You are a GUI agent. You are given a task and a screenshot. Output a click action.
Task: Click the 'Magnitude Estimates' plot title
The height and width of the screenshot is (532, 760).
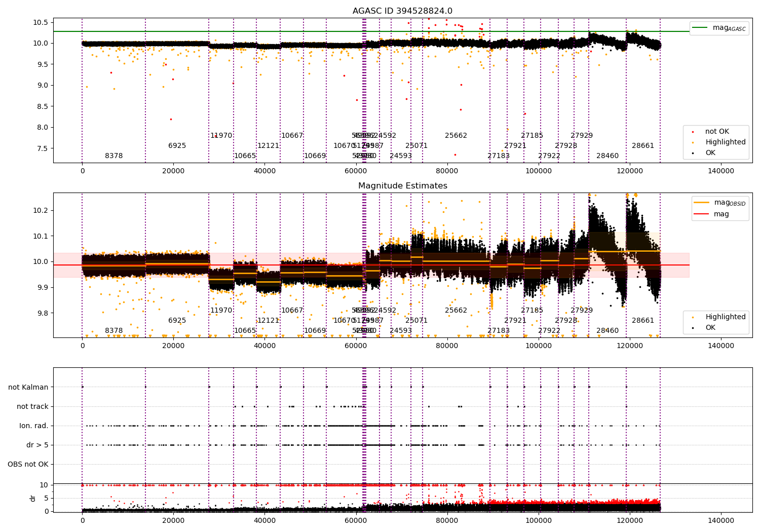pyautogui.click(x=403, y=186)
